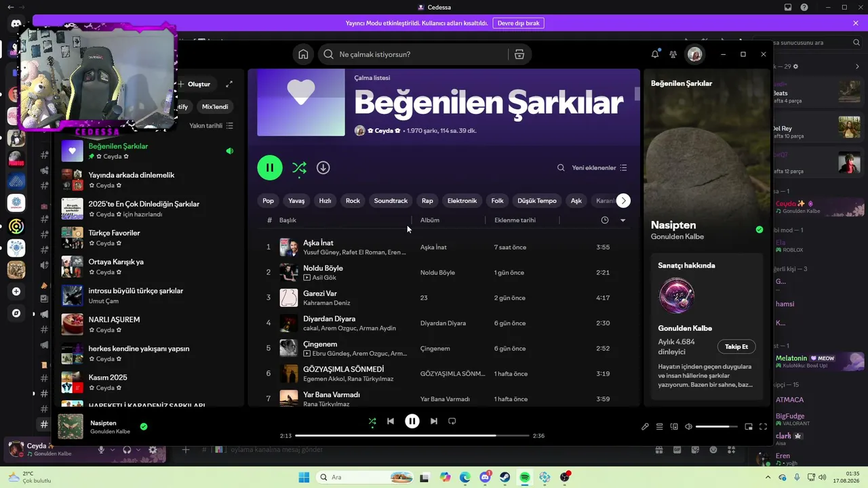The width and height of the screenshot is (868, 488).
Task: Open Steam from the taskbar
Action: [505, 477]
